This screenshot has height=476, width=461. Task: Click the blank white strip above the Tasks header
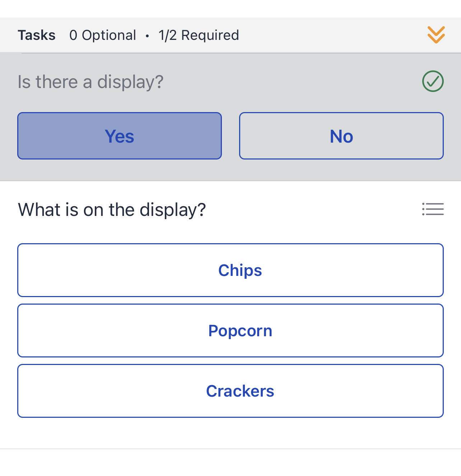(230, 9)
